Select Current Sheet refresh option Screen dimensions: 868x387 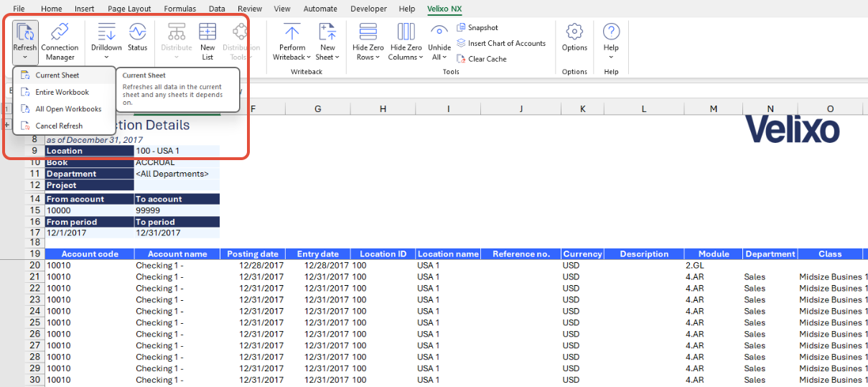[64, 75]
